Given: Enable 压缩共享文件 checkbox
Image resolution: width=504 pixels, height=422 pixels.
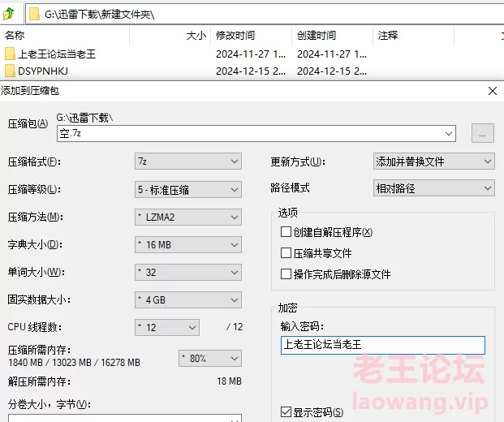Looking at the screenshot, I should point(286,253).
